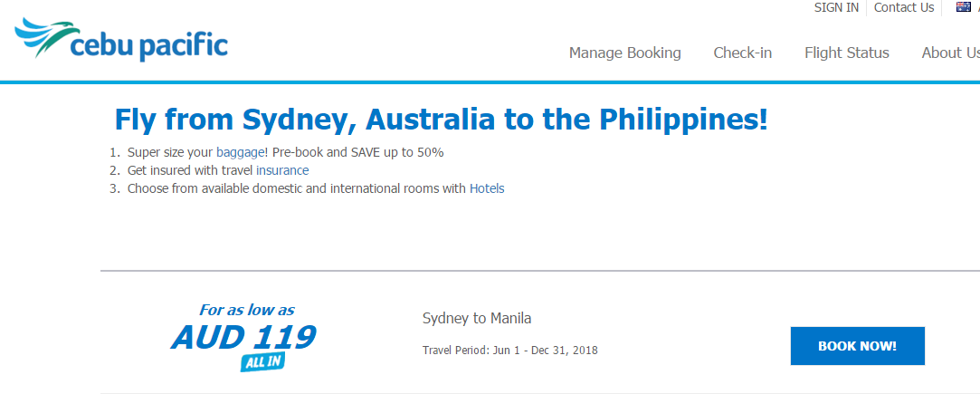Click the Cebu Pacific bird logo icon
The width and height of the screenshot is (980, 394).
click(47, 36)
